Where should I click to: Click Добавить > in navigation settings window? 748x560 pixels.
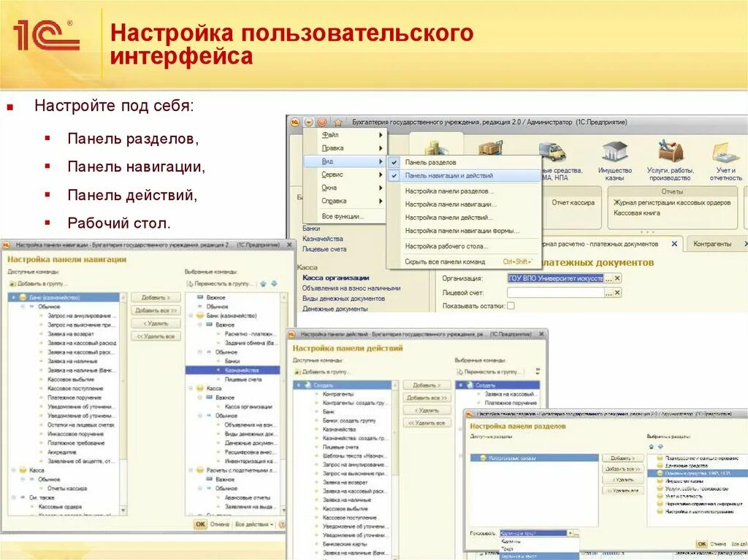point(156,298)
